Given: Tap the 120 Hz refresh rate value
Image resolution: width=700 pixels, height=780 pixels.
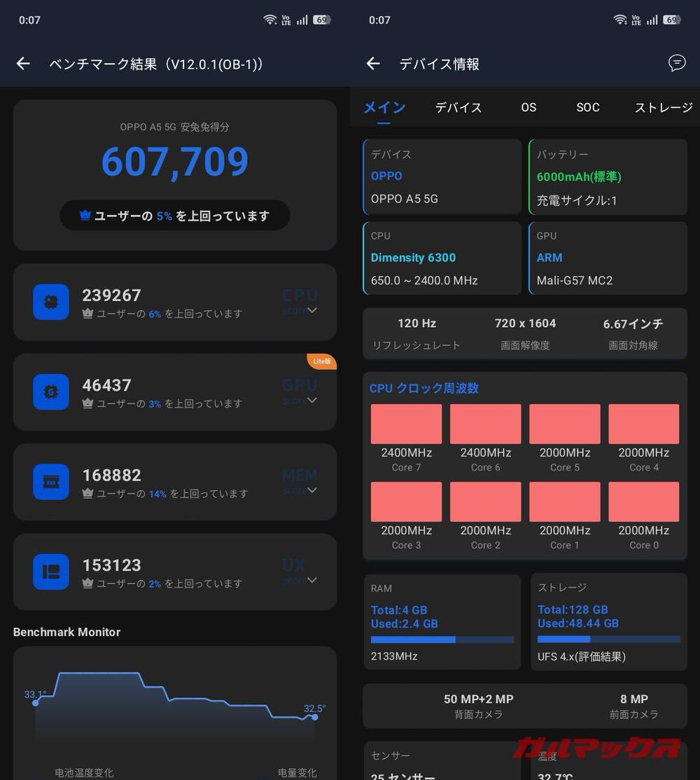Looking at the screenshot, I should click(x=417, y=323).
